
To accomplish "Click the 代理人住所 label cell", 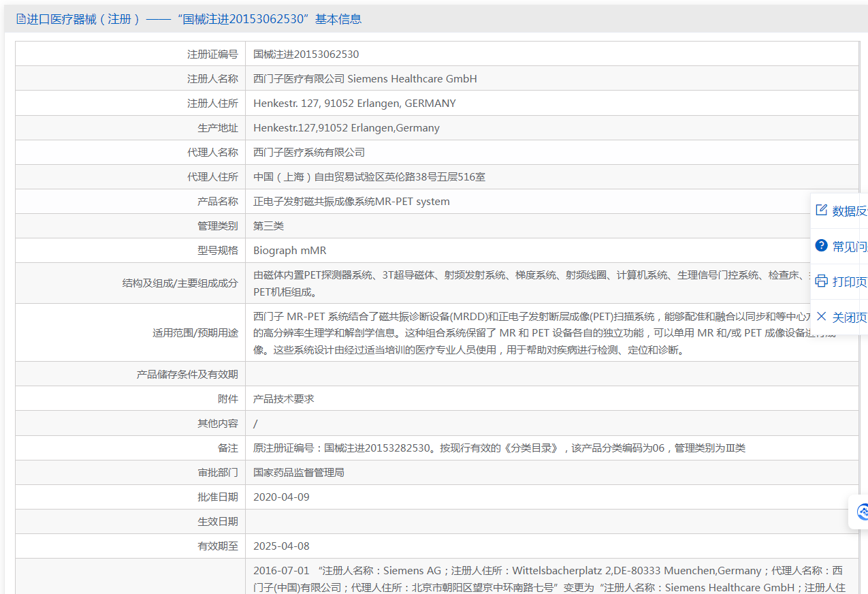I will pyautogui.click(x=131, y=176).
